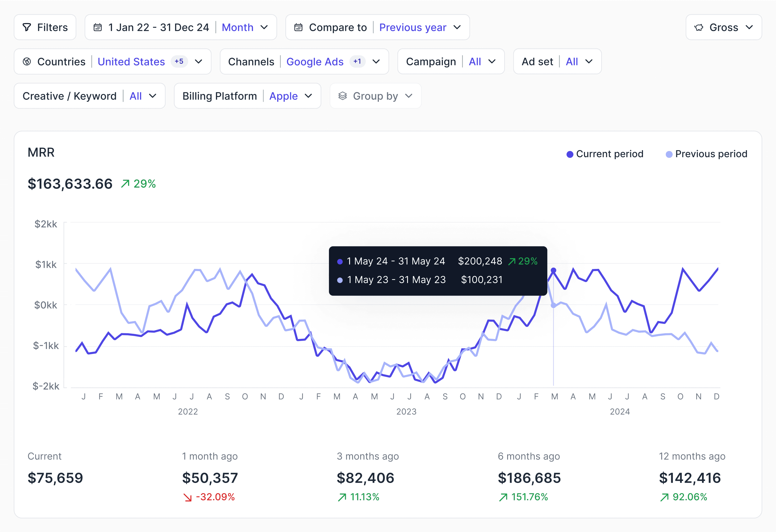The height and width of the screenshot is (532, 776).
Task: Click the Previous period light purple legend dot
Action: tap(669, 154)
